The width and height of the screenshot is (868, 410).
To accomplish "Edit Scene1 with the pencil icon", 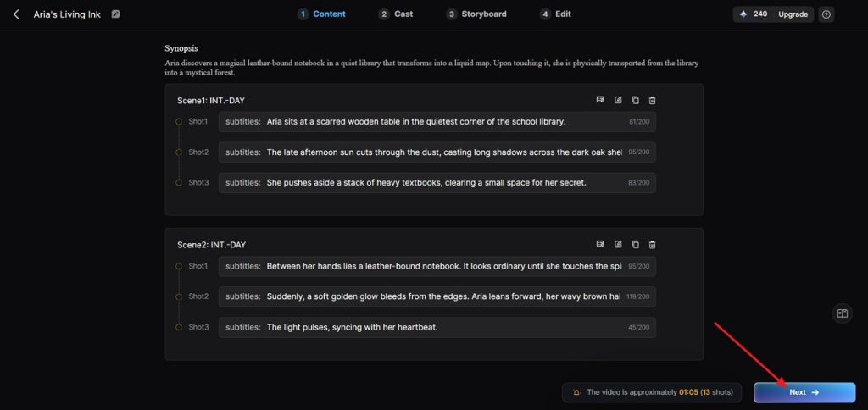I will coord(618,100).
